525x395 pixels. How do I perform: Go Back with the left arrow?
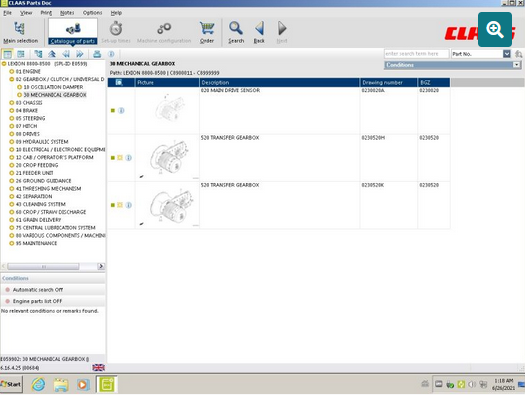click(259, 32)
